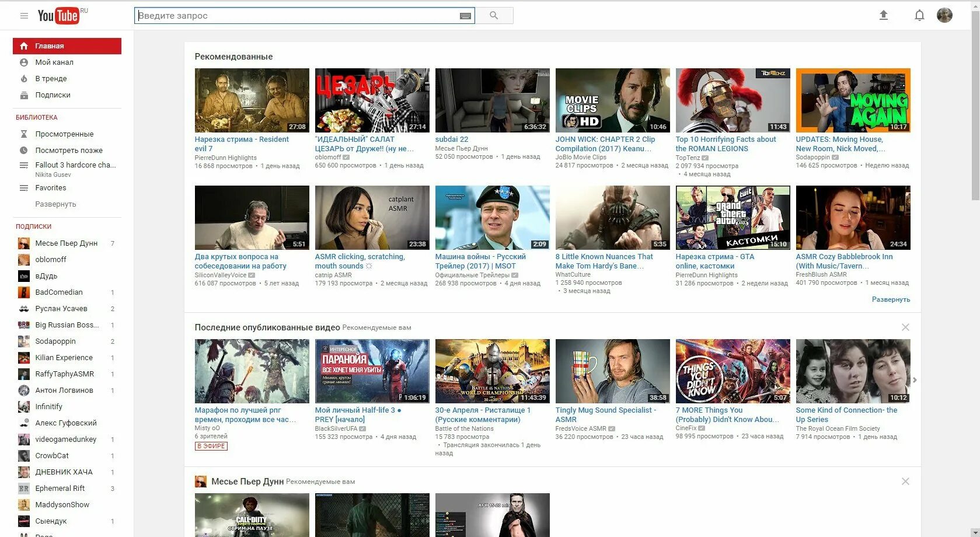
Task: Open Half-life 3 PREY video title
Action: pyautogui.click(x=358, y=415)
